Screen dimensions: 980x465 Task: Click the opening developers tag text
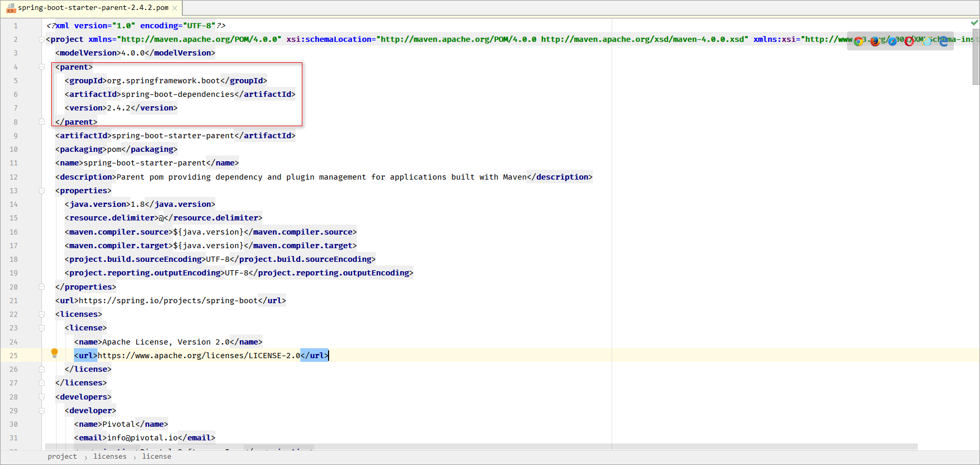click(x=83, y=397)
